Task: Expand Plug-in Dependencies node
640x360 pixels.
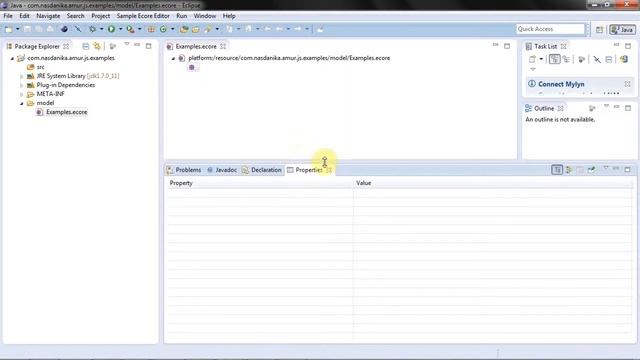Action: [x=22, y=85]
